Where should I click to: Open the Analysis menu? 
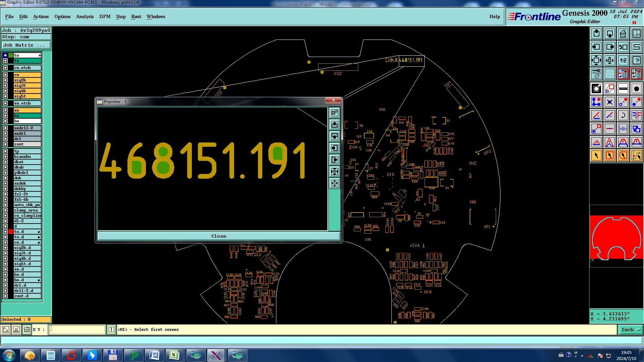(85, 16)
